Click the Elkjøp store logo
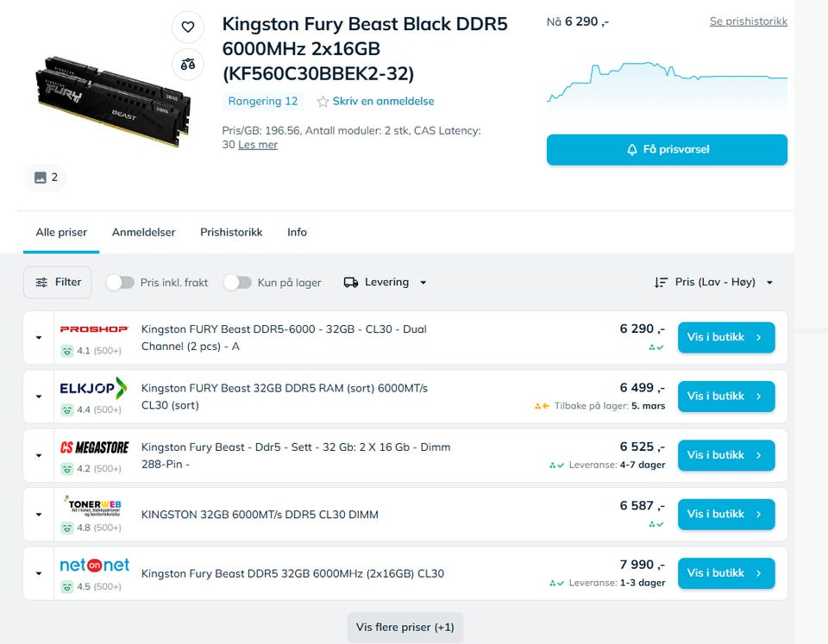This screenshot has width=828, height=644. [x=93, y=388]
